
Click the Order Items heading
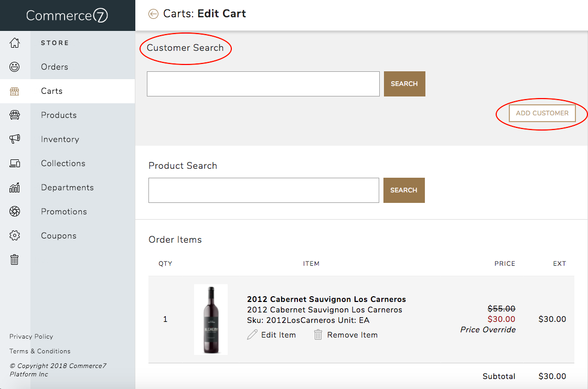point(175,240)
